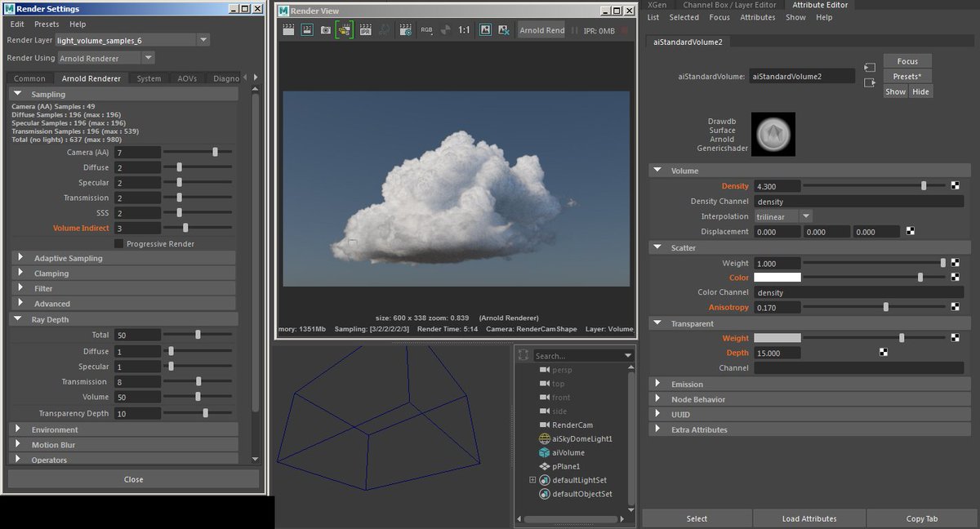Click the checker map toggle beside Anisotropy
980x529 pixels.
coord(954,307)
